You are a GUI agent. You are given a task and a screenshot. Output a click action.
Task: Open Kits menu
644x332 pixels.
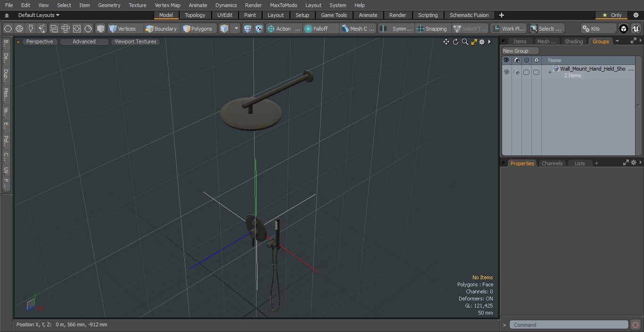[x=599, y=29]
